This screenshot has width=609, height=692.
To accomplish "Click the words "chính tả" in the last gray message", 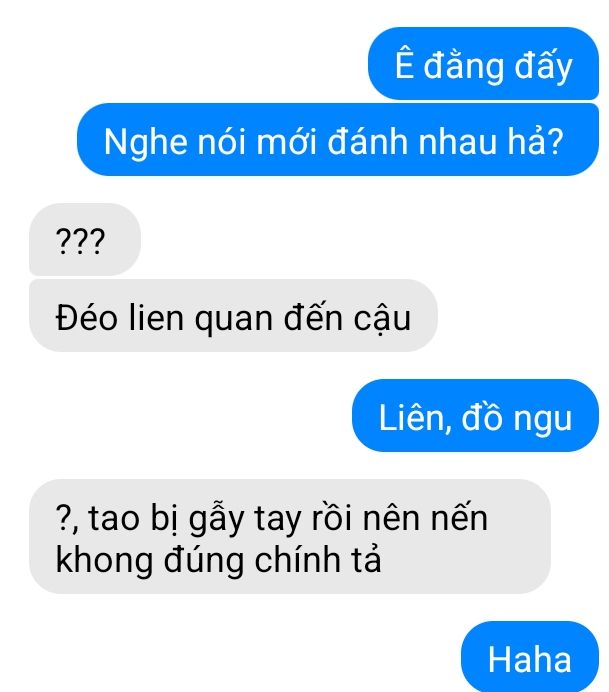I will tap(318, 559).
